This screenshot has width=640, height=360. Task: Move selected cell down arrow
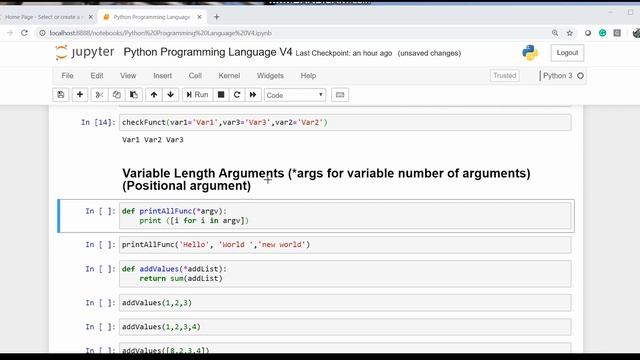pyautogui.click(x=171, y=95)
